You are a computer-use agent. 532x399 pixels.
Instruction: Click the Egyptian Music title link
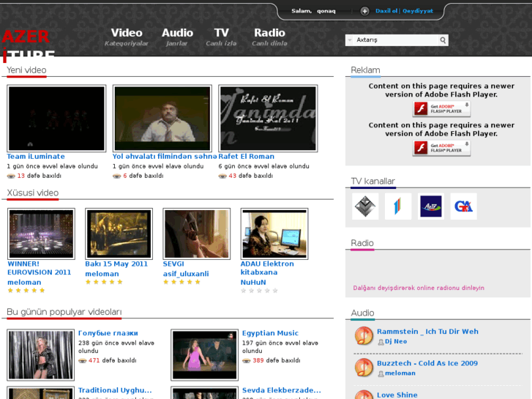270,333
